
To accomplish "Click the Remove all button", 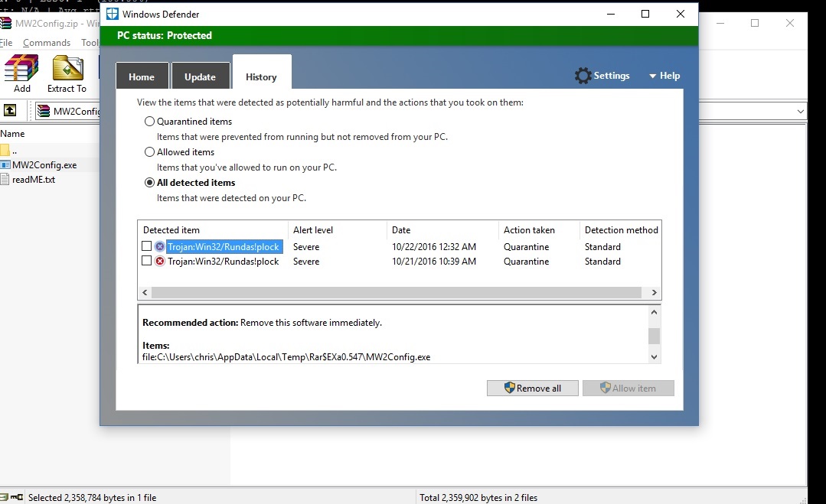I will point(532,389).
